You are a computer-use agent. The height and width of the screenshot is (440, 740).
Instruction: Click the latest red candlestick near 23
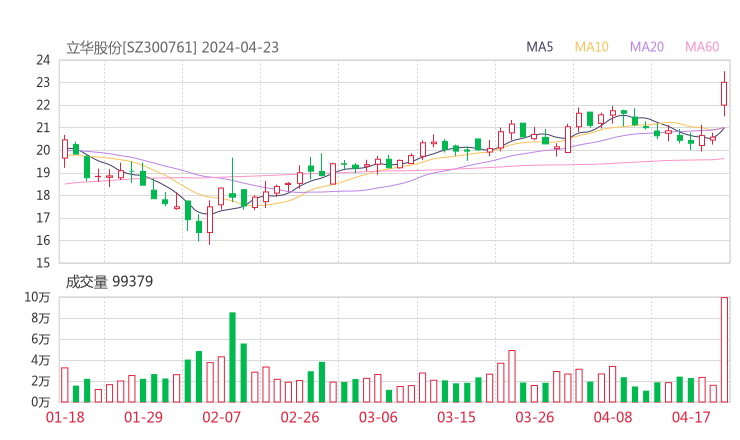click(x=724, y=93)
